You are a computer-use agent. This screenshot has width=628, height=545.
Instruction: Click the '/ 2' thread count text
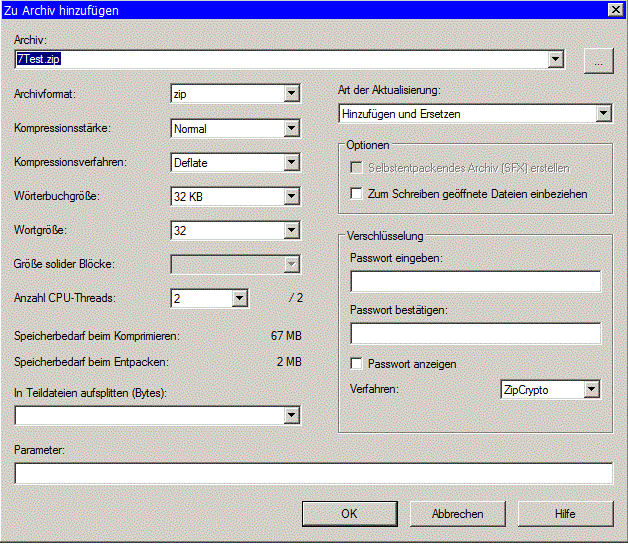click(x=296, y=298)
